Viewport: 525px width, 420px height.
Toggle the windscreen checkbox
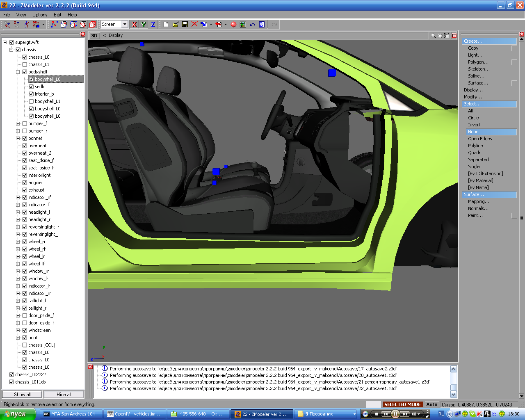pyautogui.click(x=25, y=330)
